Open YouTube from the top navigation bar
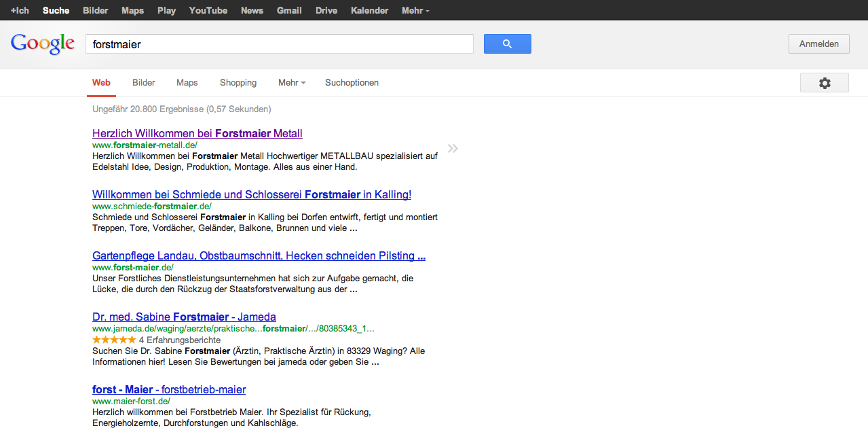868x428 pixels. coord(208,11)
